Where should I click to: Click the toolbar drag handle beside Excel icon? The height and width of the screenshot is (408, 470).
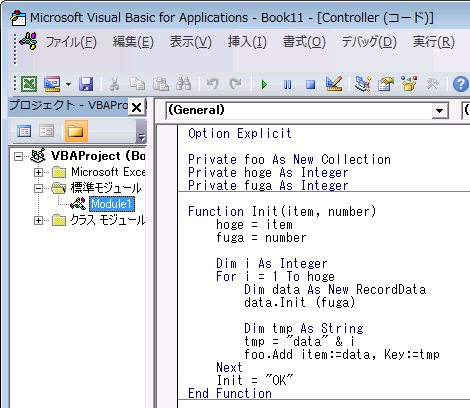point(15,83)
